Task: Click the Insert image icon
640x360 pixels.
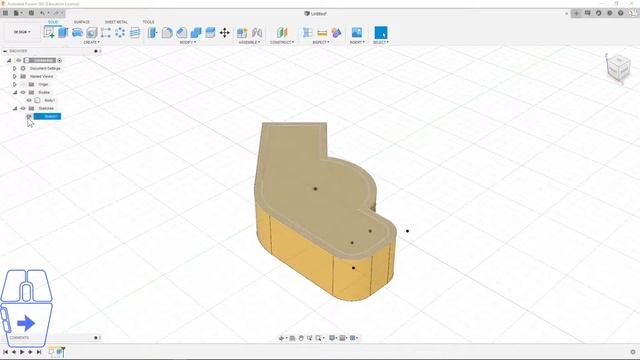Action: coord(357,33)
